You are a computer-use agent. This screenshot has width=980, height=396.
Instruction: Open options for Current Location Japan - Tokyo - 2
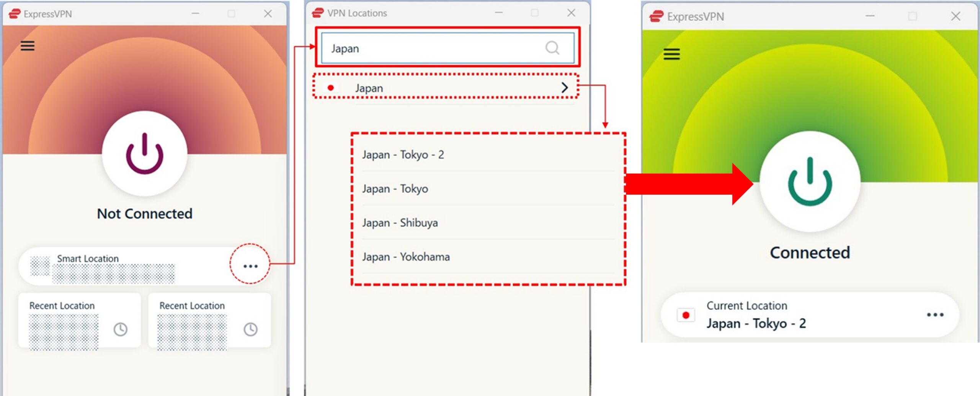click(936, 315)
